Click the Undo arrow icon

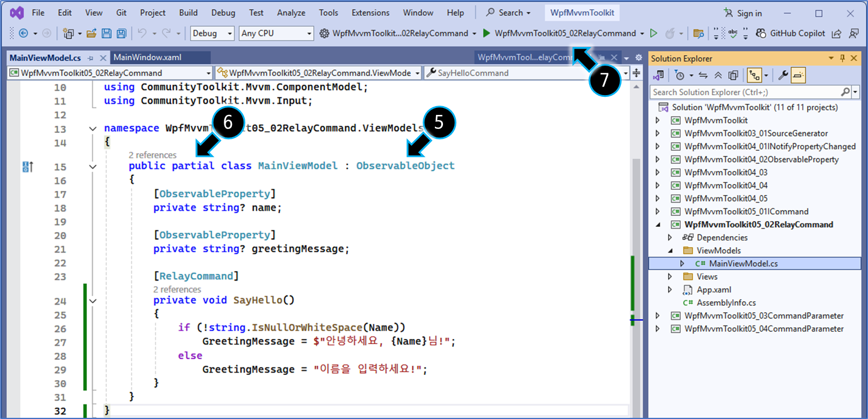pos(142,34)
